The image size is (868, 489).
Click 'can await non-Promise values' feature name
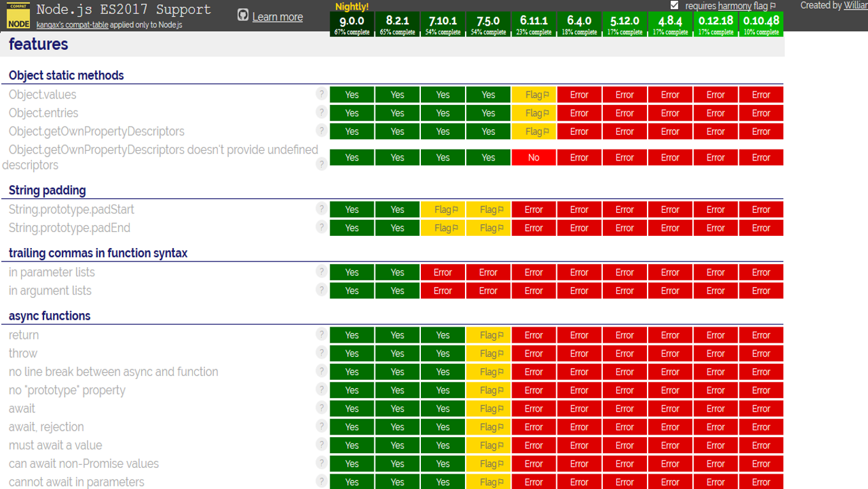84,464
